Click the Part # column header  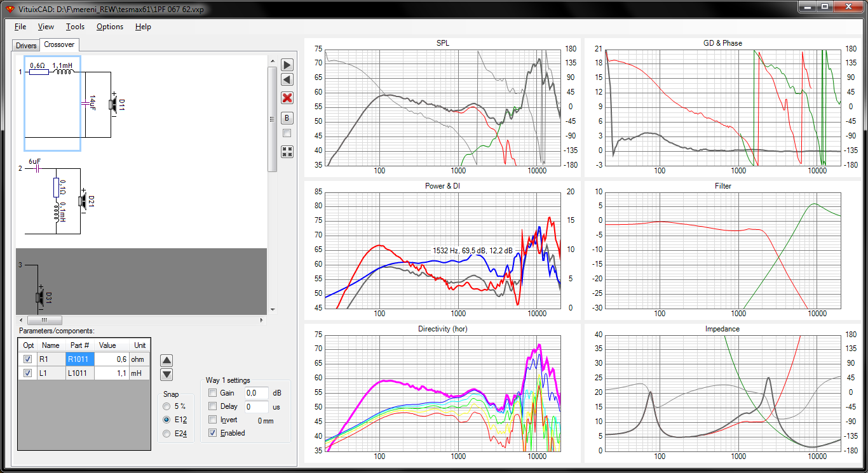pyautogui.click(x=79, y=345)
